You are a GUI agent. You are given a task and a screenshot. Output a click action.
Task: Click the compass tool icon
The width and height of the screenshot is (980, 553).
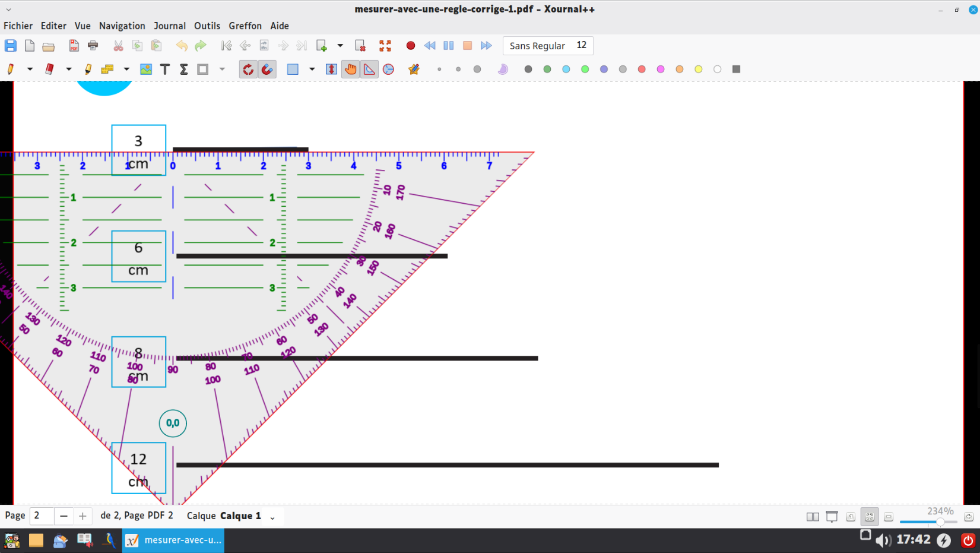(x=389, y=69)
